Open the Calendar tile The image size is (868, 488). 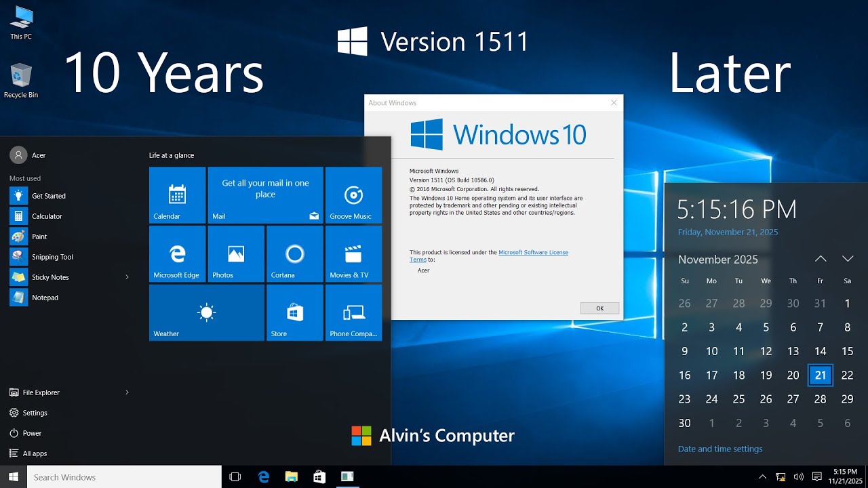177,195
